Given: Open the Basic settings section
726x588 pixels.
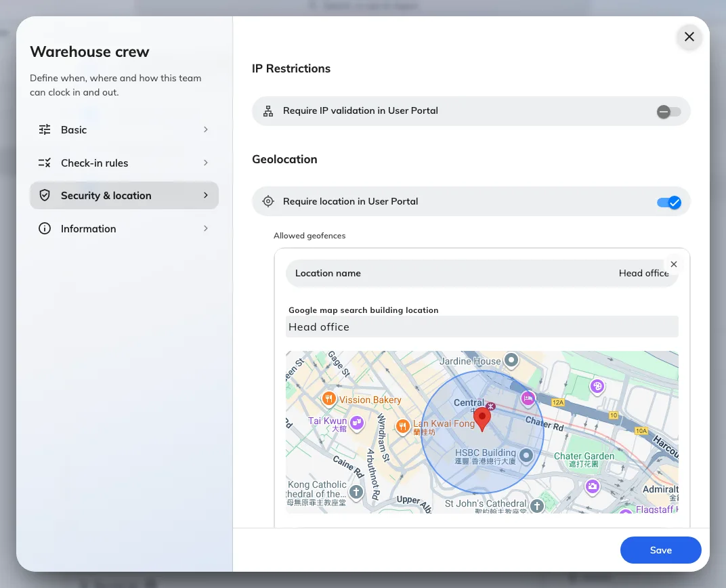Looking at the screenshot, I should (x=124, y=129).
